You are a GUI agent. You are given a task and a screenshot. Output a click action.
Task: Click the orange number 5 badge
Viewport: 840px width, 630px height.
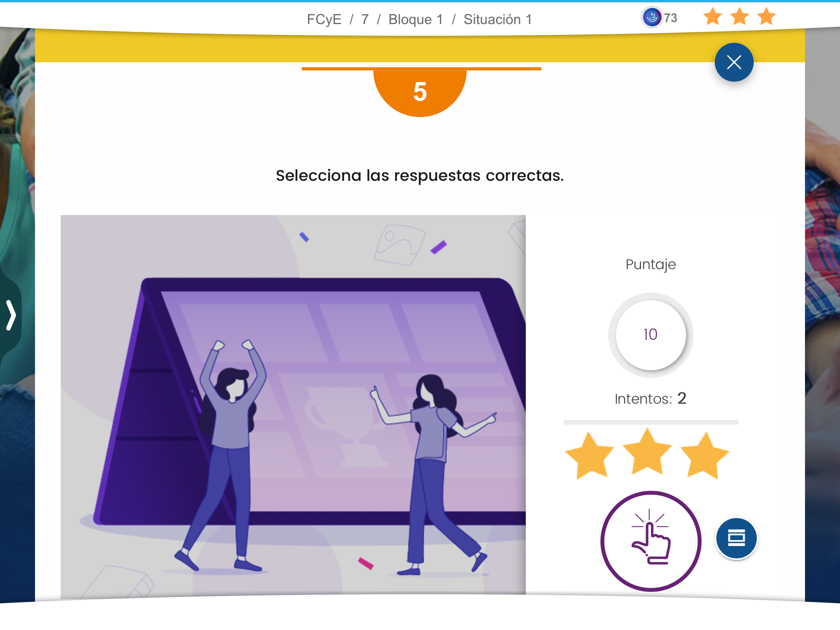[420, 92]
